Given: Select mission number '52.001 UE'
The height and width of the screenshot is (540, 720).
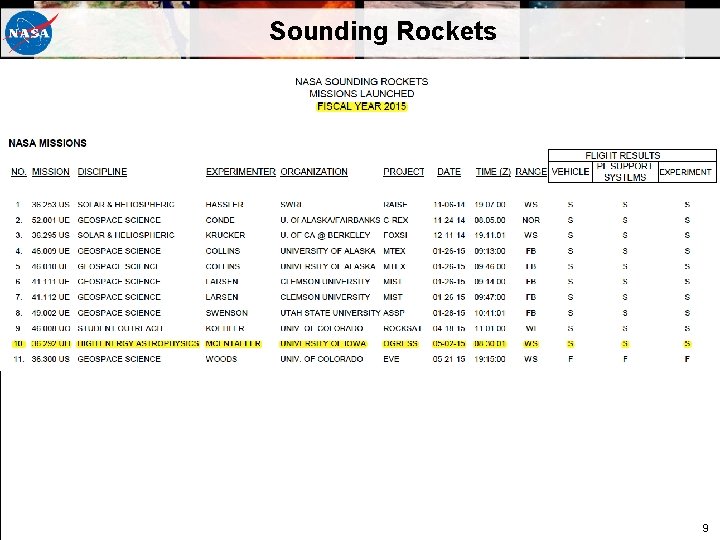Looking at the screenshot, I should pyautogui.click(x=51, y=220).
